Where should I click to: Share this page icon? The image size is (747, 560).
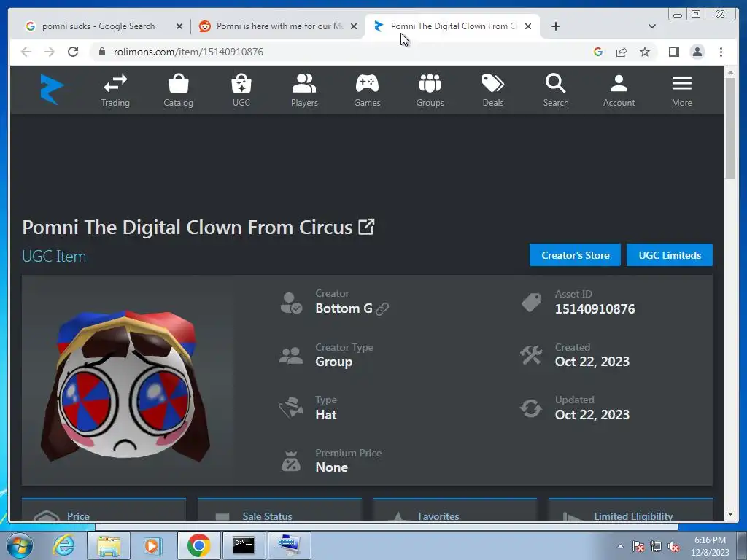[622, 52]
